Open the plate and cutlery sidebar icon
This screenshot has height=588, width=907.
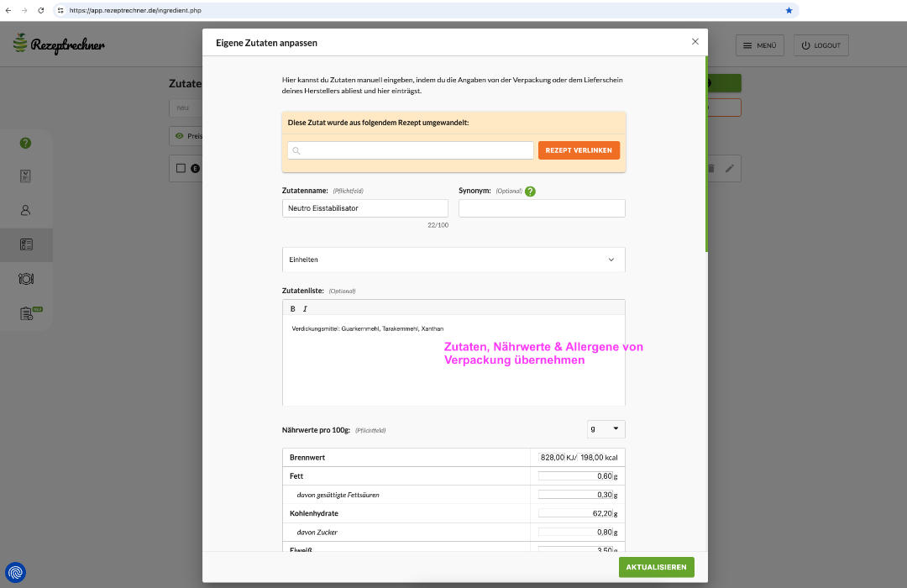25,278
